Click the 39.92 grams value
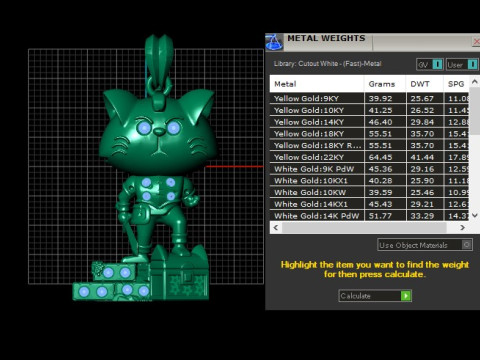The height and width of the screenshot is (360, 480). tap(380, 99)
